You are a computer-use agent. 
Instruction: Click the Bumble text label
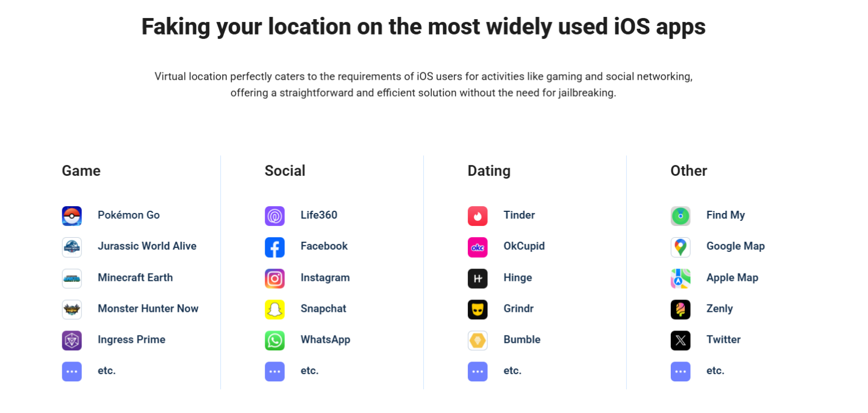[x=522, y=340]
